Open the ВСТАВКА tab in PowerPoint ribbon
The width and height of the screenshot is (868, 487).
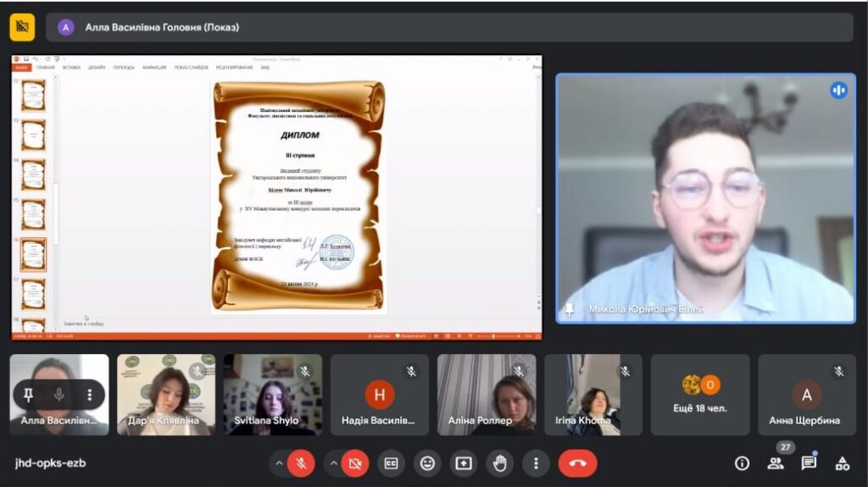coord(71,68)
